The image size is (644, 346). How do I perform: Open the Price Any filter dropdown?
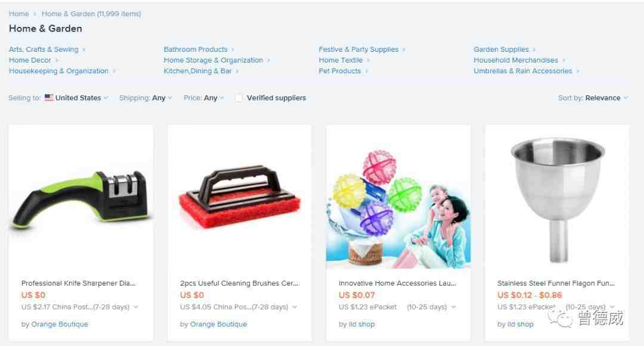(204, 98)
